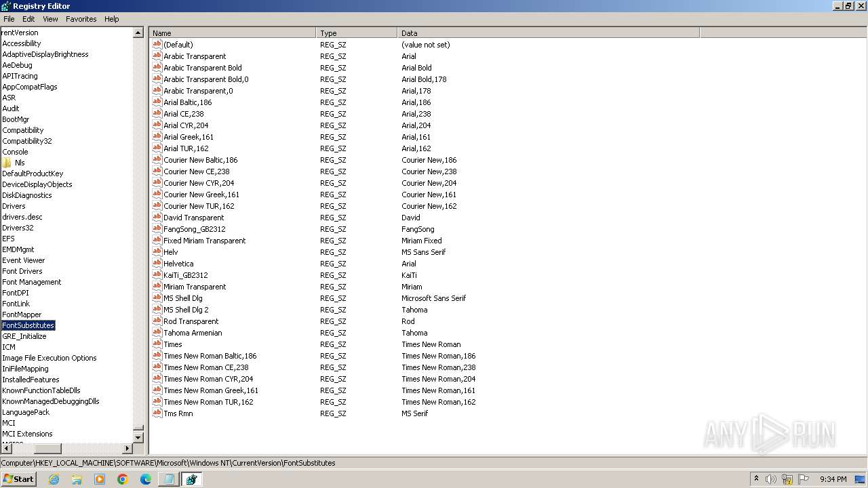Open the Start menu

[18, 479]
